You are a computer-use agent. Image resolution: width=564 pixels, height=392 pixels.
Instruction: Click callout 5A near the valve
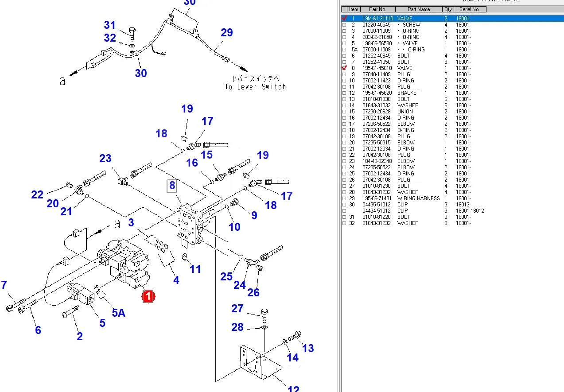pyautogui.click(x=118, y=313)
